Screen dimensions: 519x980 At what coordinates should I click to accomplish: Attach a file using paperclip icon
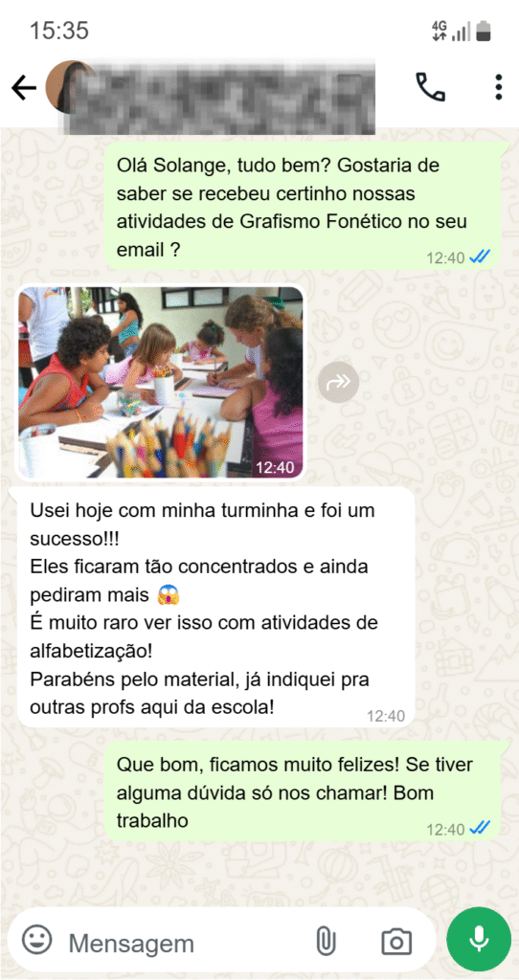pos(327,942)
